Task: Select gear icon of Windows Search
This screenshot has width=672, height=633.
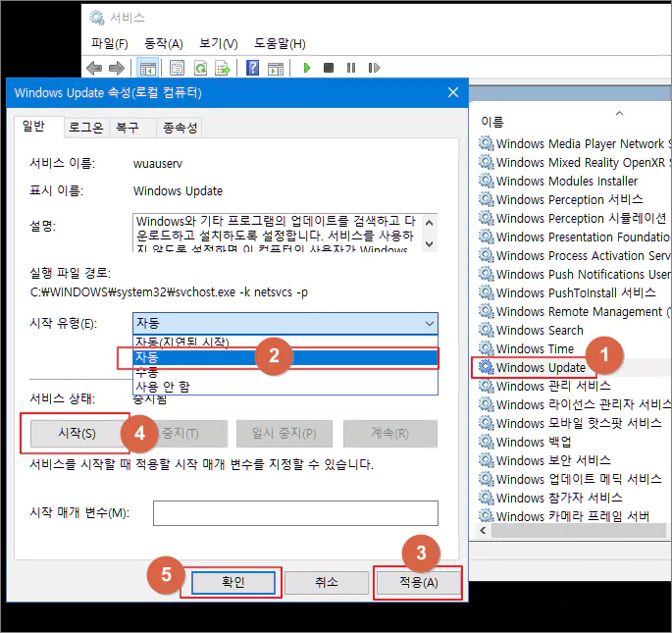Action: pos(486,330)
